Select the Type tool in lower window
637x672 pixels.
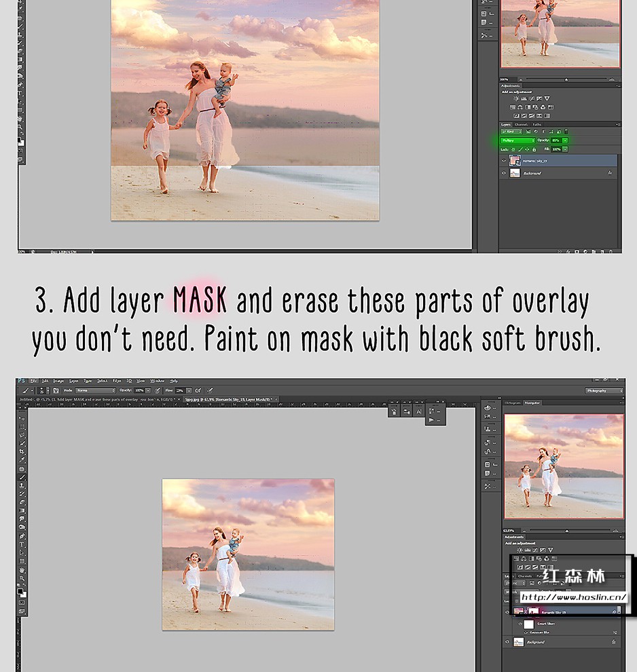(x=22, y=544)
